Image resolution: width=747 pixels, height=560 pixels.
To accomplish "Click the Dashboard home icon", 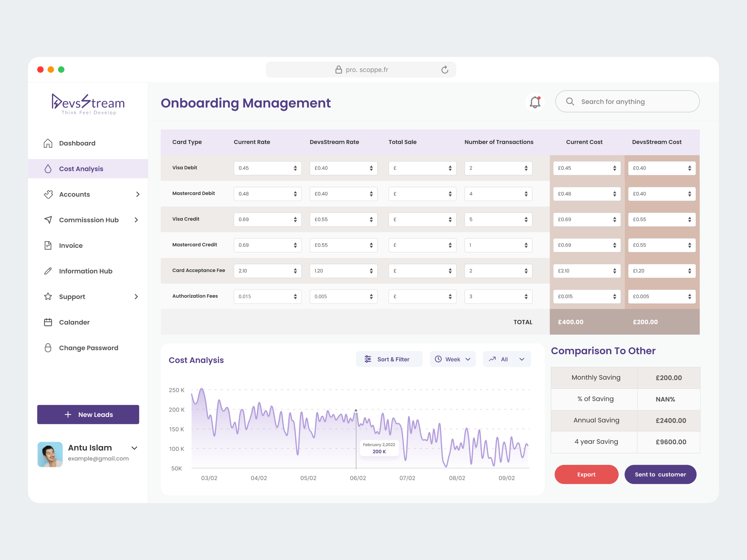I will pyautogui.click(x=48, y=143).
